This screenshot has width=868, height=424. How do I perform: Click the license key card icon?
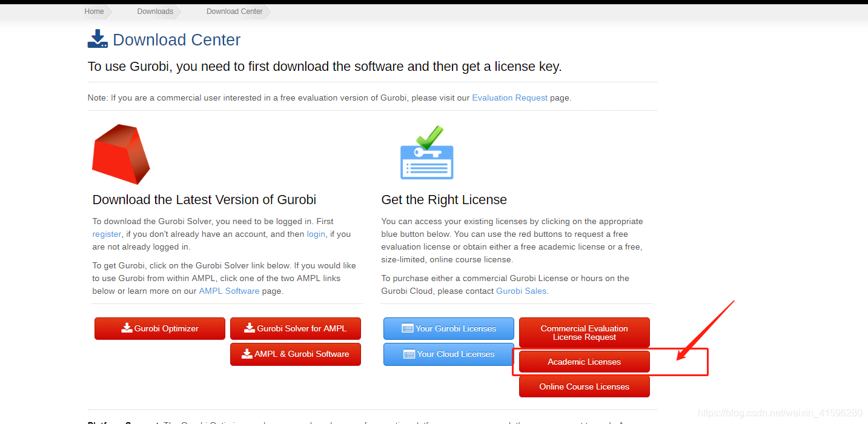point(427,153)
